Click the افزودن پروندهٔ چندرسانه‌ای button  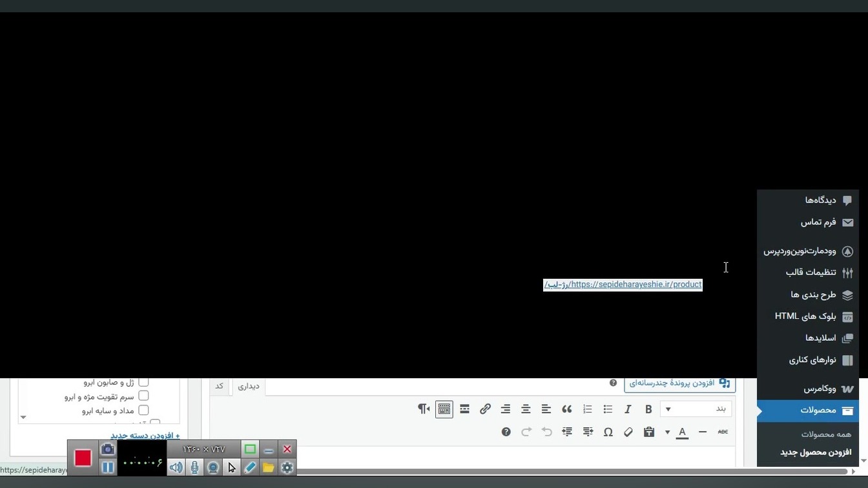click(679, 383)
